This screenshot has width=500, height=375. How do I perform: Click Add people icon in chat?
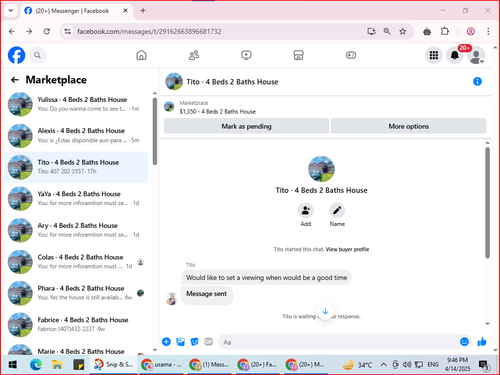pyautogui.click(x=306, y=211)
